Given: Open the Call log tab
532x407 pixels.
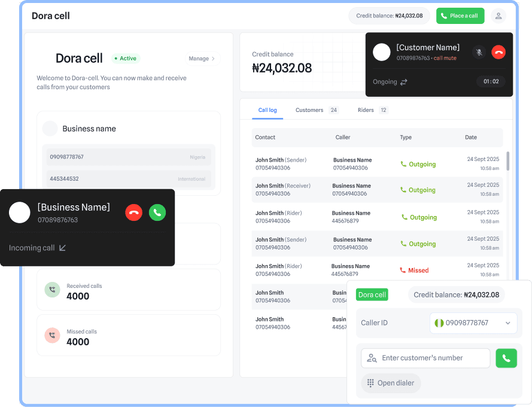Looking at the screenshot, I should (267, 110).
